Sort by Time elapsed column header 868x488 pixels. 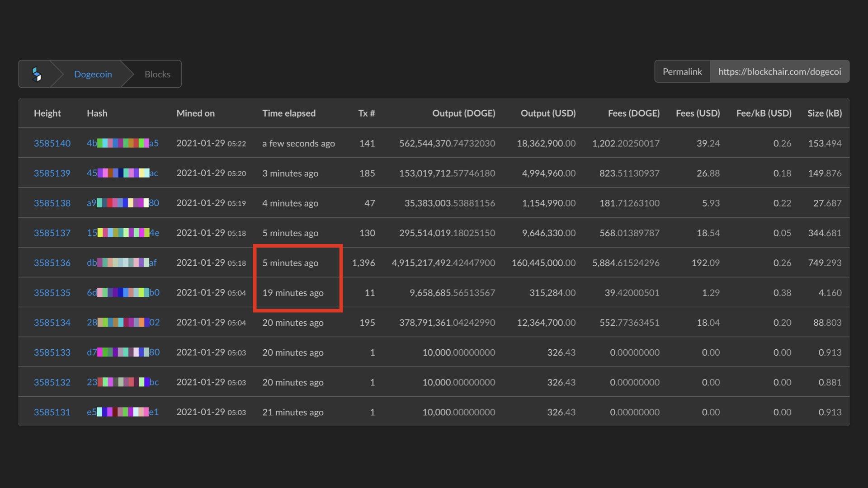pos(288,113)
